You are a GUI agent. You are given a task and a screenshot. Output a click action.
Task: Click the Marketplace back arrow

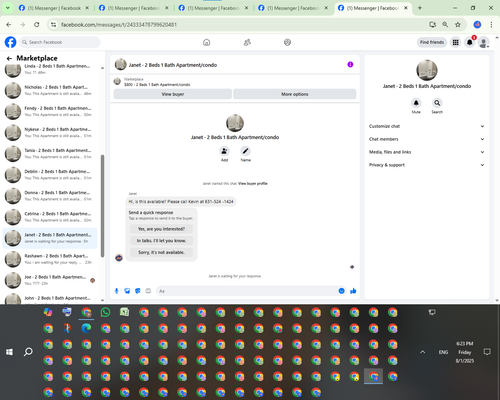9,58
